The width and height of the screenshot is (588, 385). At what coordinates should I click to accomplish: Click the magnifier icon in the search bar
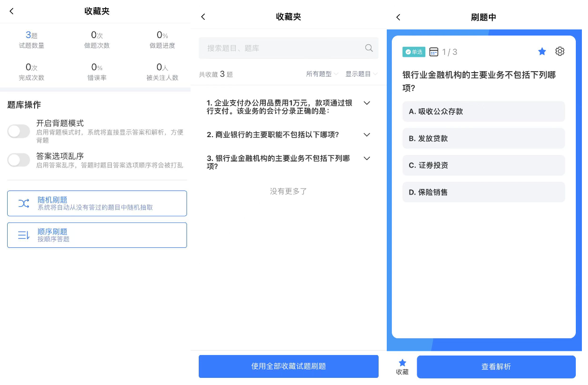click(x=369, y=48)
